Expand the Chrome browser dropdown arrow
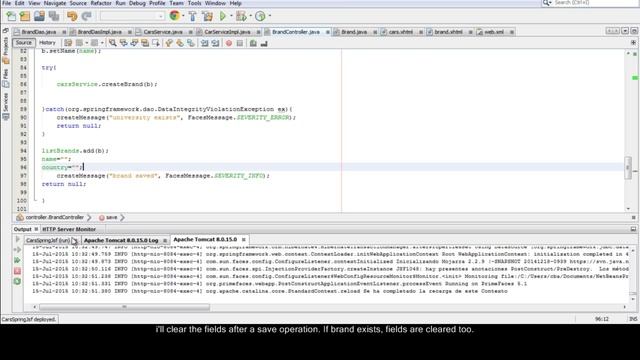640x360 pixels. point(183,16)
